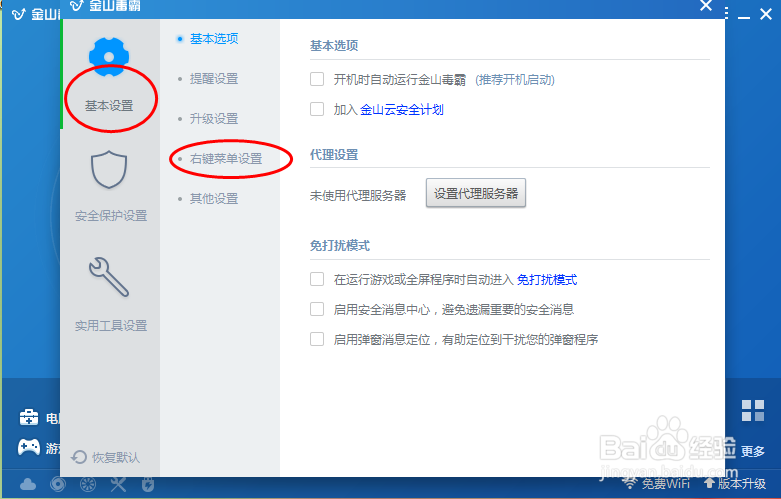Click the 免费WiFi icon

(630, 483)
